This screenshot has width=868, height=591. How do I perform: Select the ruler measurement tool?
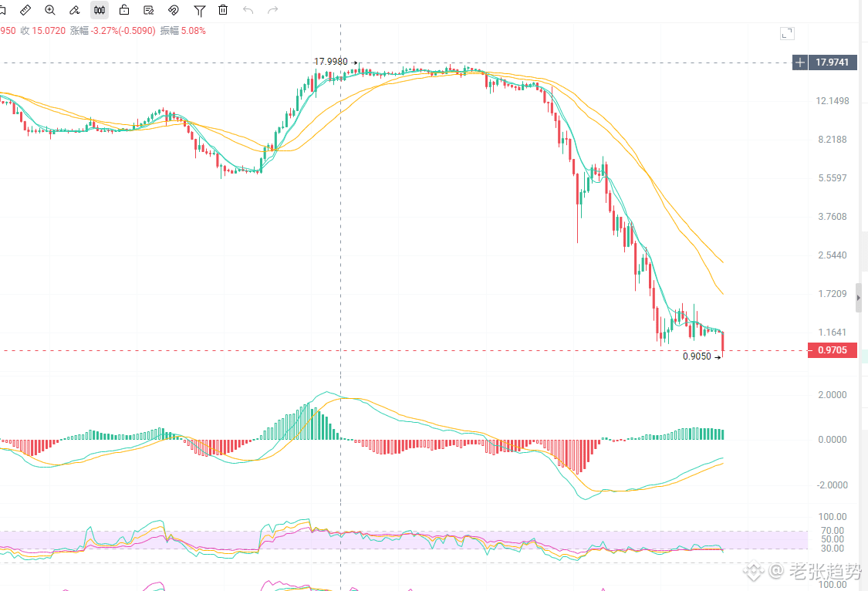(25, 10)
